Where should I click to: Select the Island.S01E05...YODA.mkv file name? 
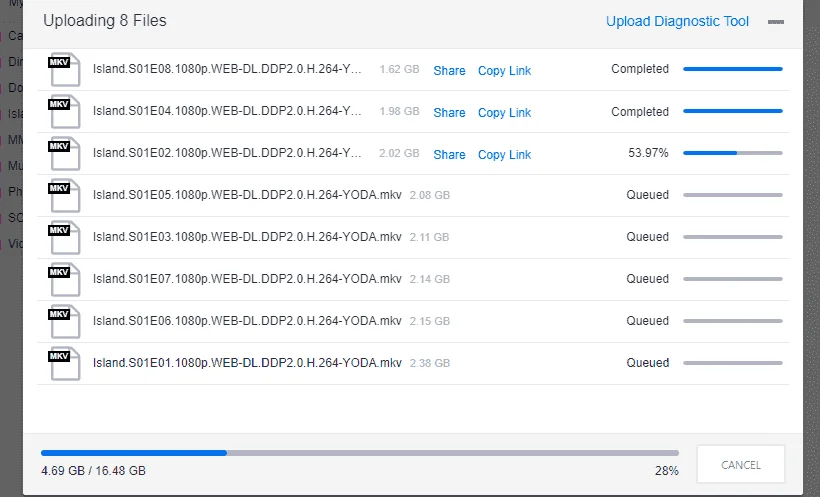coord(247,195)
